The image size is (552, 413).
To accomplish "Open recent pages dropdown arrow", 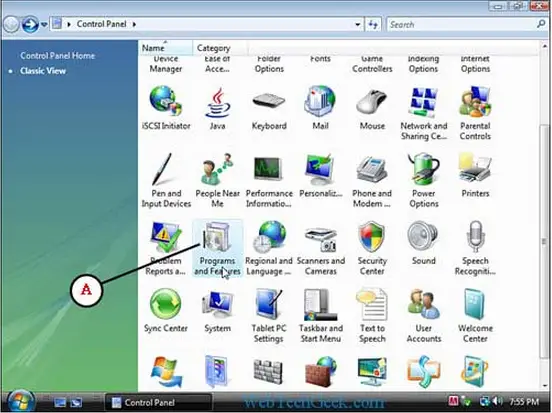I will [44, 25].
